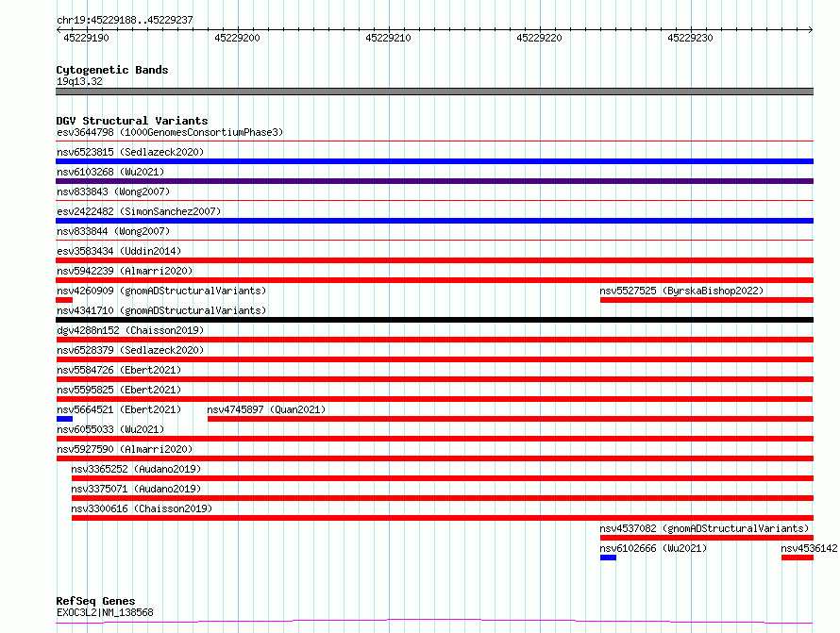Click nsv4341710 (gnomADStructuralVariants) label
Screen dimensions: 840x633
pyautogui.click(x=161, y=310)
